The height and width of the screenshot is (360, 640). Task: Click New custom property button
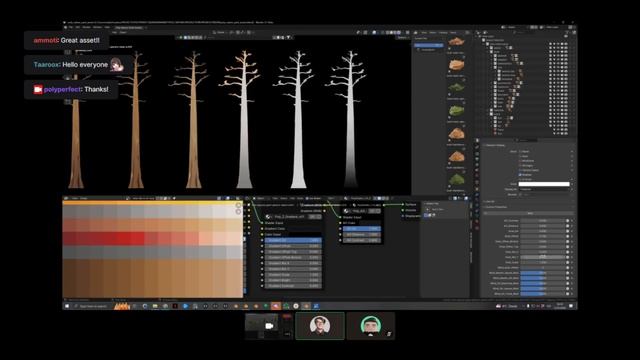coord(529,213)
